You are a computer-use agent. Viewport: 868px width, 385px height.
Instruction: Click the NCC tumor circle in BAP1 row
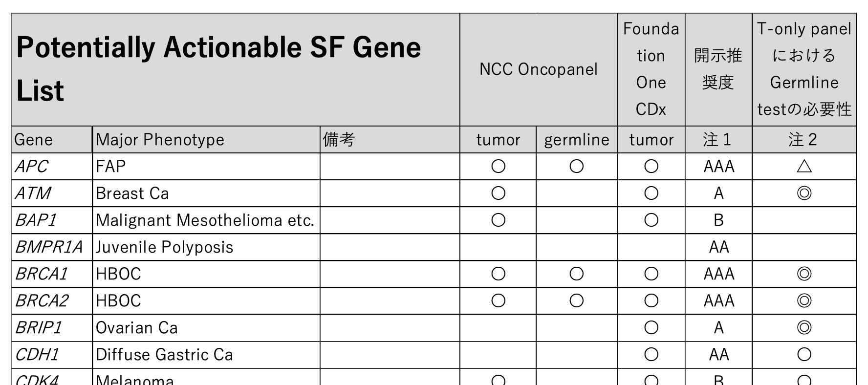pyautogui.click(x=498, y=220)
